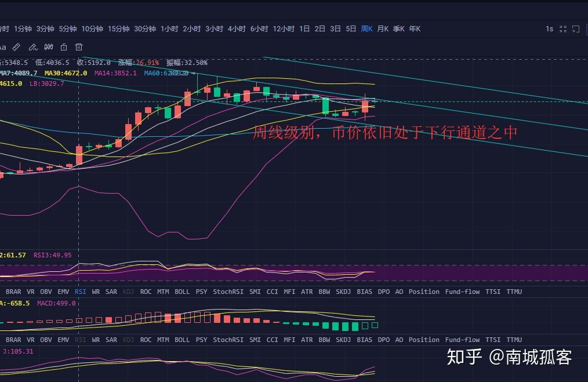Switch to the 2日 timeframe
This screenshot has width=588, height=382.
[320, 29]
